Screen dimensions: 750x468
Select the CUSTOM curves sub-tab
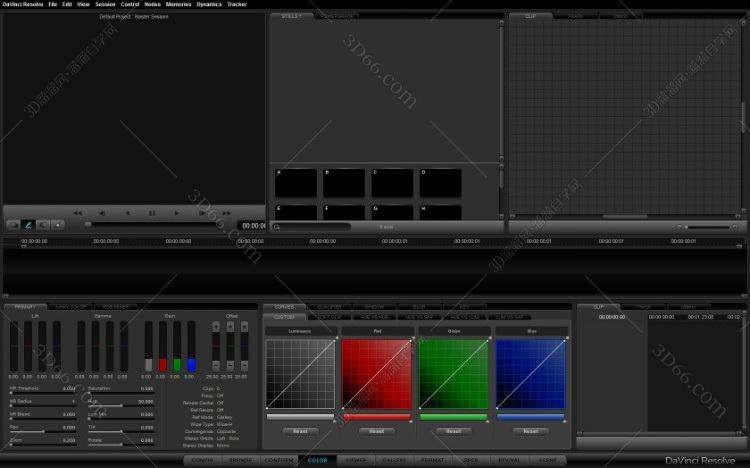(x=284, y=317)
